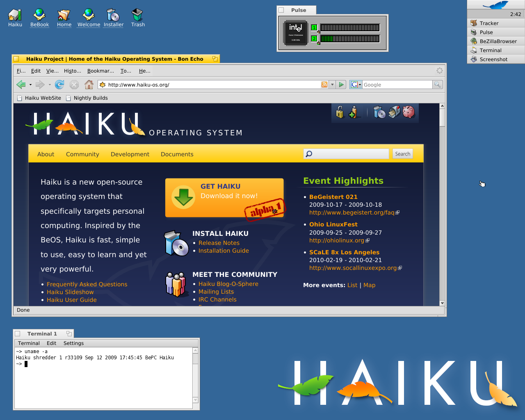
Task: Click the green download arrow icon
Action: [x=183, y=197]
